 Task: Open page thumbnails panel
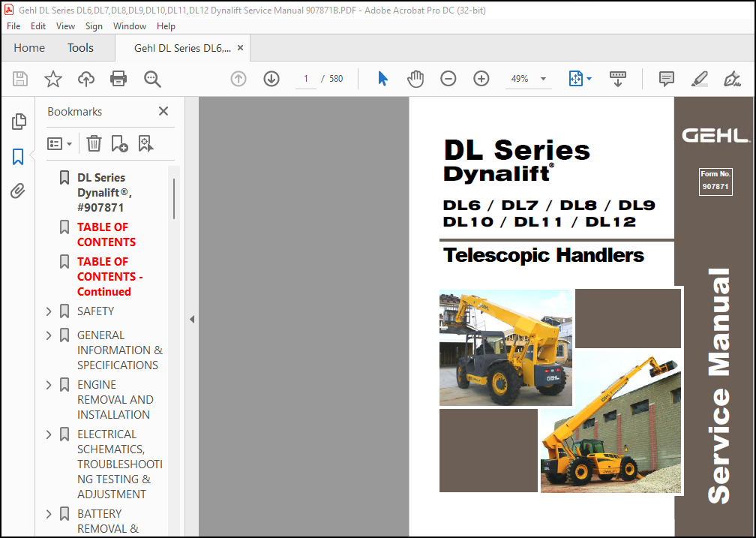point(19,122)
